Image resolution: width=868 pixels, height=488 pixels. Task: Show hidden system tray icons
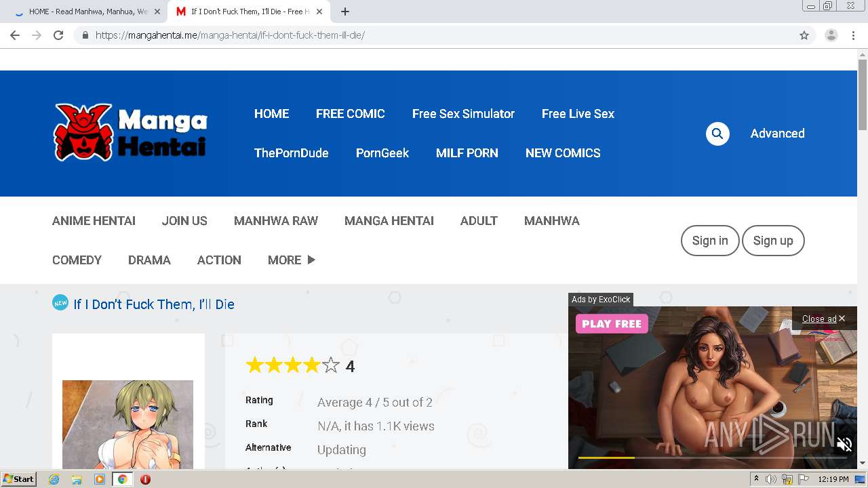point(757,479)
